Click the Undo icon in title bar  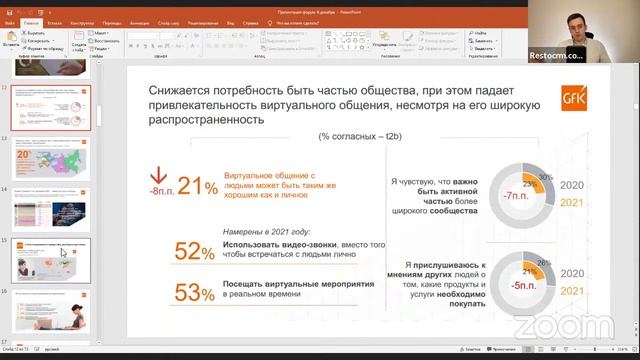coord(19,12)
